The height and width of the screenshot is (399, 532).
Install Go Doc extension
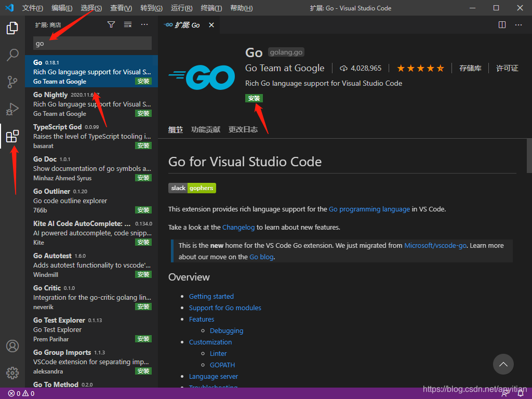pos(143,178)
